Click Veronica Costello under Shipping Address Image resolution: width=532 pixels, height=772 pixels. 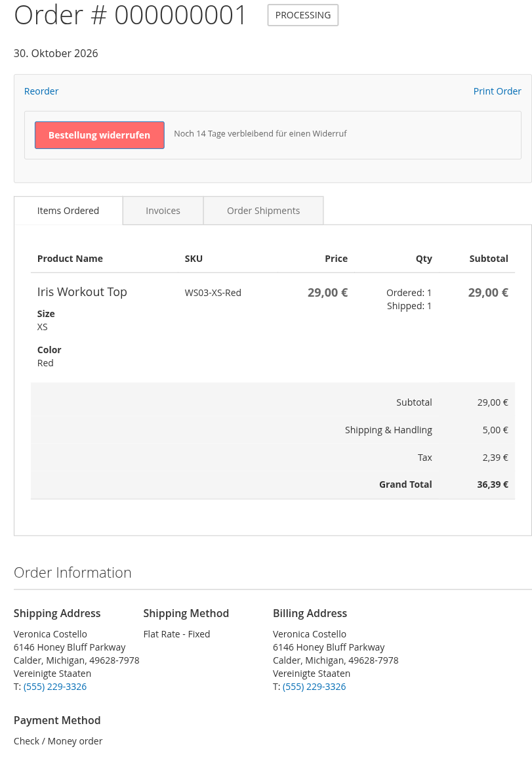(x=51, y=634)
